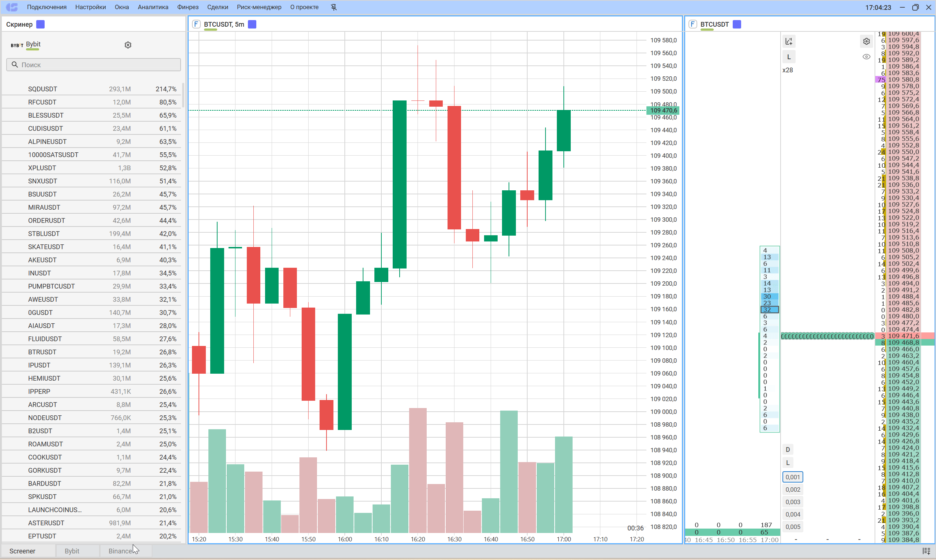This screenshot has width=936, height=560.
Task: Click the Поиск search field
Action: pyautogui.click(x=94, y=65)
